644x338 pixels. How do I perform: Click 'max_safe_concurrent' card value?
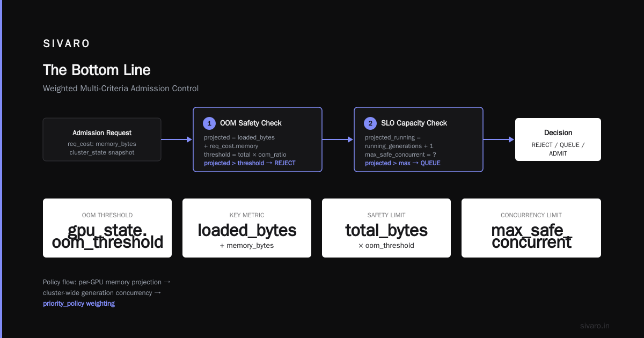[x=531, y=237]
